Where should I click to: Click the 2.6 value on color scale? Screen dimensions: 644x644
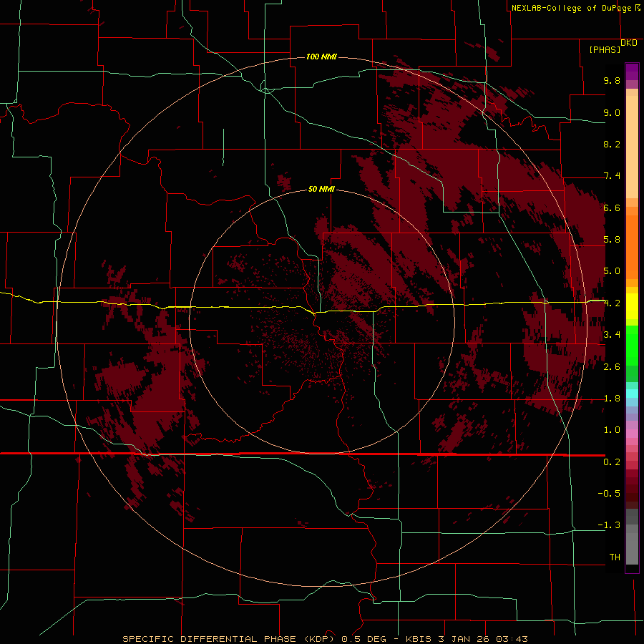pyautogui.click(x=612, y=367)
